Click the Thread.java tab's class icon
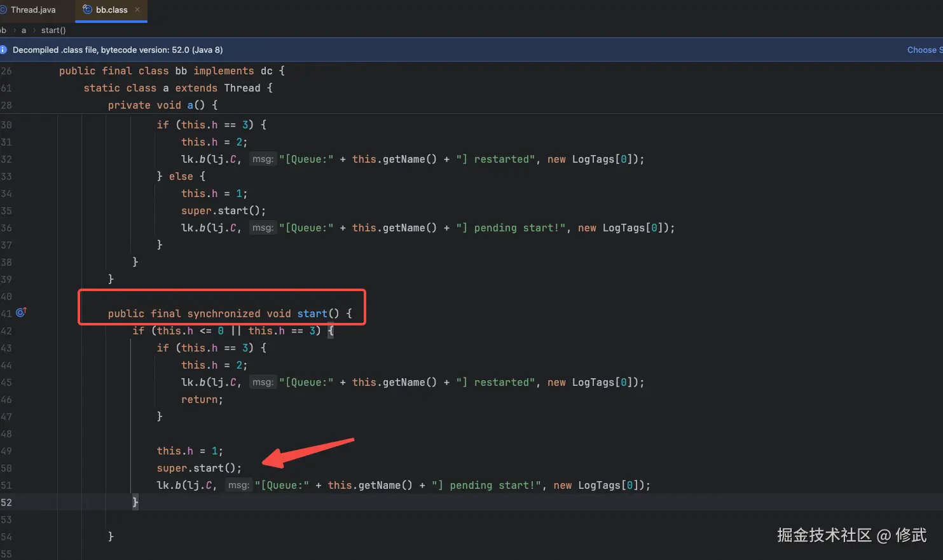This screenshot has width=943, height=560. coord(3,10)
